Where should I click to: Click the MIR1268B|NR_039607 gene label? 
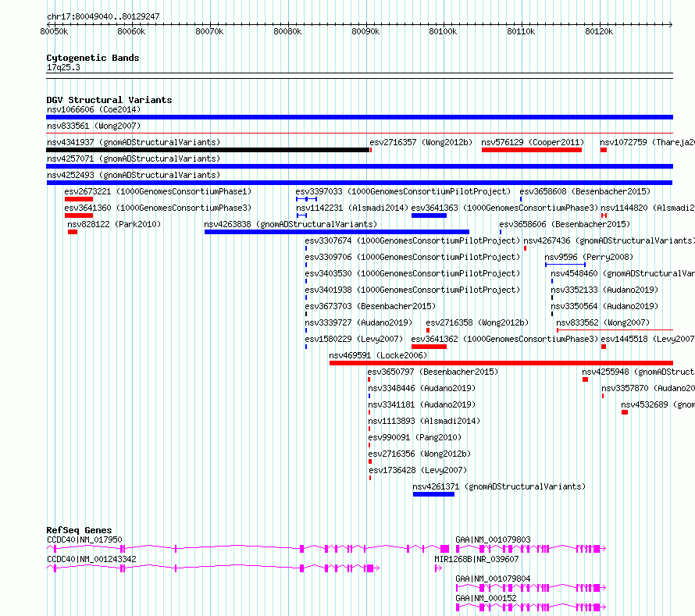[476, 559]
